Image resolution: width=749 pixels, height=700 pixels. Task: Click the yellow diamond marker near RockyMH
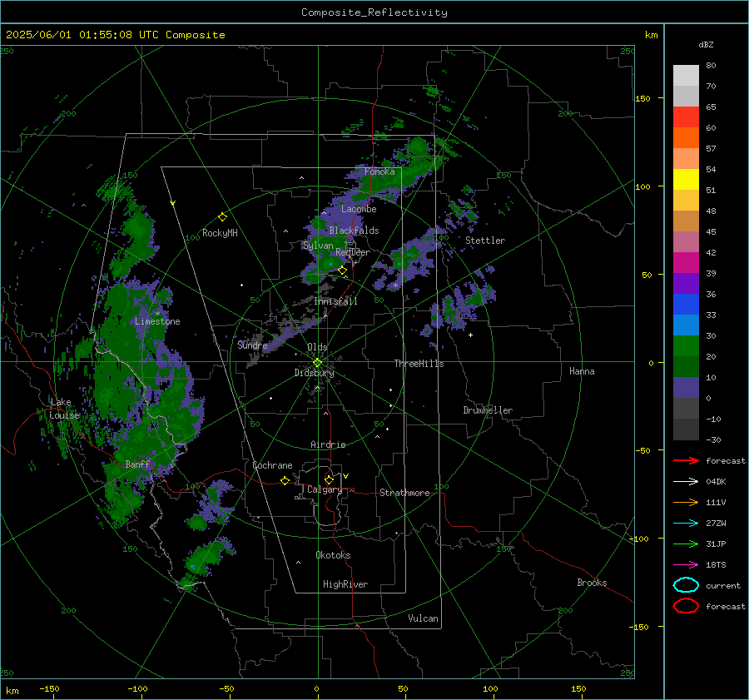[x=222, y=217]
